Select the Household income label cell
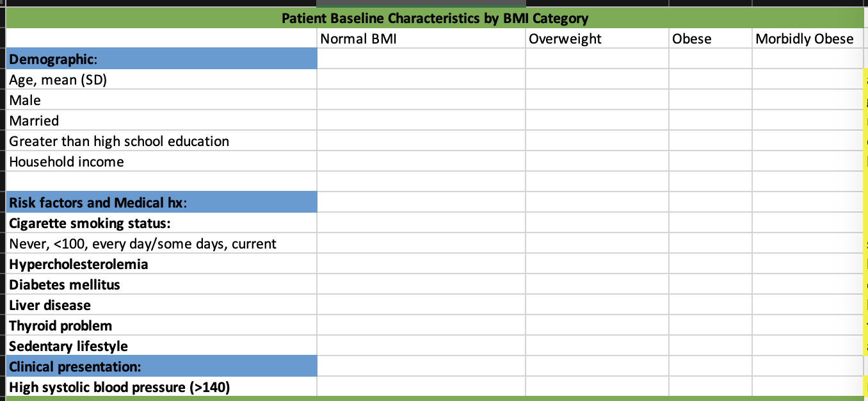Image resolution: width=868 pixels, height=401 pixels. pyautogui.click(x=162, y=162)
